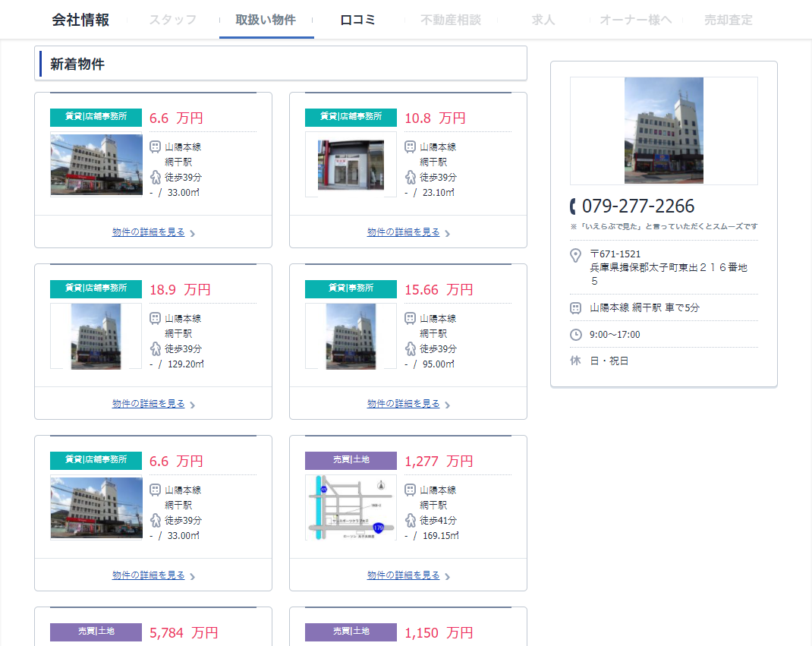This screenshot has width=812, height=646.
Task: Click walking icon in the 1,277万円 listing
Action: pos(410,521)
